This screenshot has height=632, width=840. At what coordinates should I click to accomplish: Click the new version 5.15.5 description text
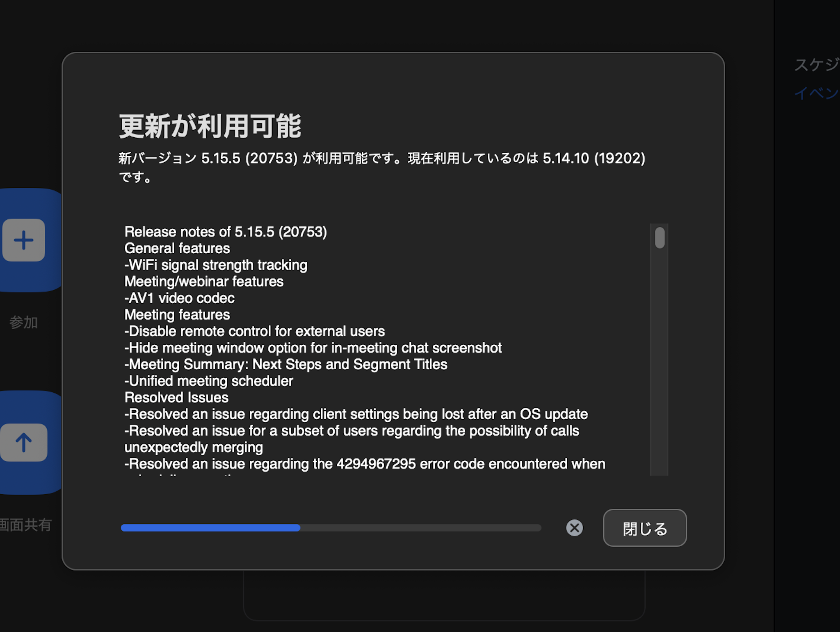382,167
